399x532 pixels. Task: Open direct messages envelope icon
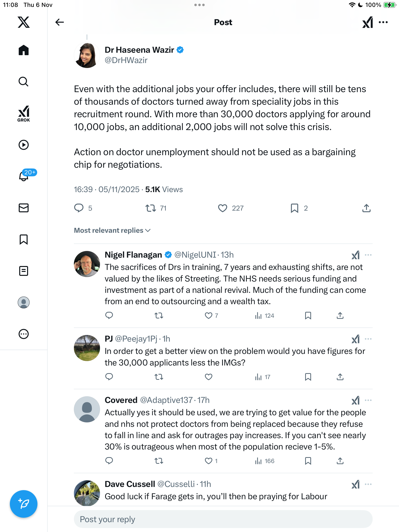click(24, 208)
